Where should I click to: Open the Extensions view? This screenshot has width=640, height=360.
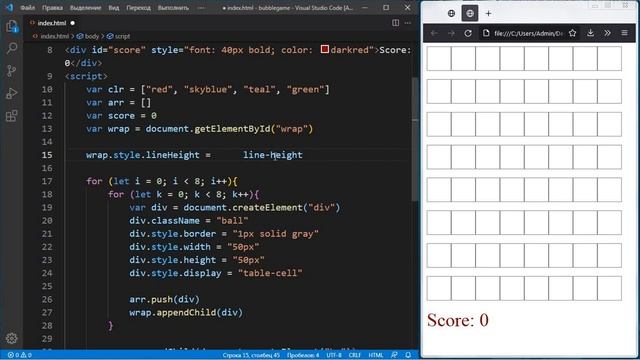(x=12, y=116)
